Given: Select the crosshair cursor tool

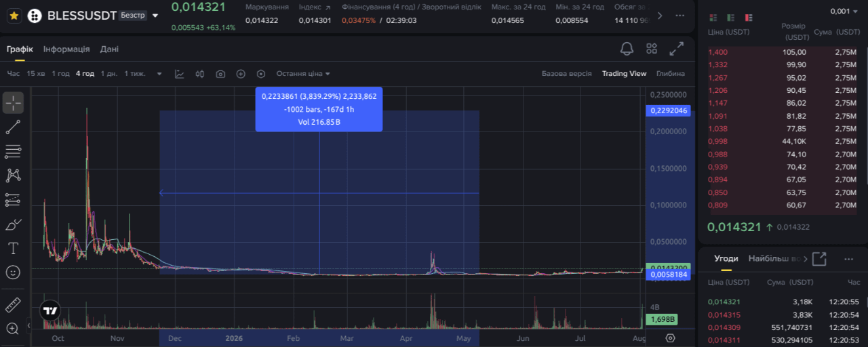Looking at the screenshot, I should [14, 103].
